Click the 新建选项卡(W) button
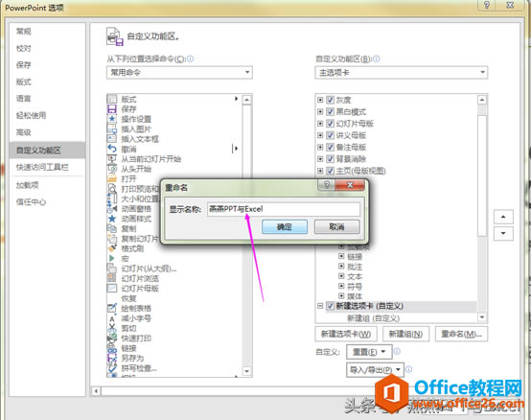The width and height of the screenshot is (531, 420). coord(346,334)
